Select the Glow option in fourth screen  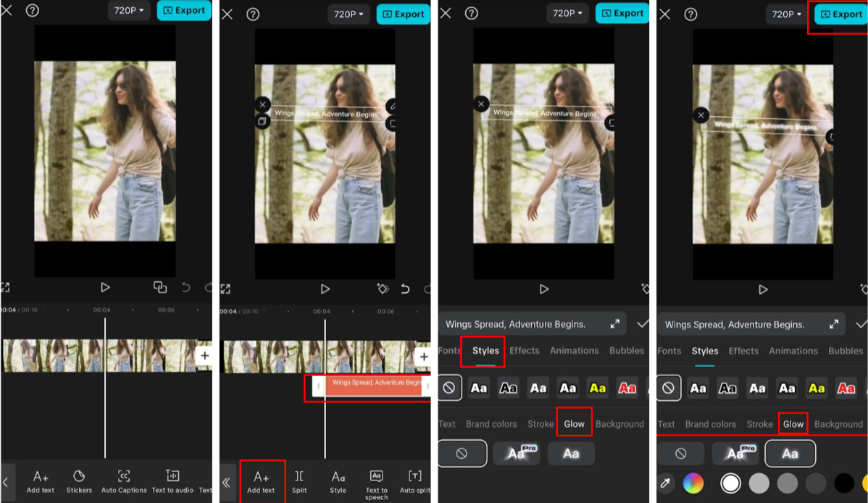tap(793, 424)
